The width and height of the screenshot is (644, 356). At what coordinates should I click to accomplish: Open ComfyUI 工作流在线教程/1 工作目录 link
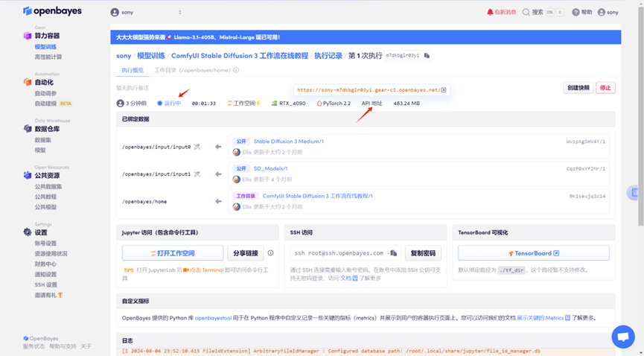[x=317, y=196]
